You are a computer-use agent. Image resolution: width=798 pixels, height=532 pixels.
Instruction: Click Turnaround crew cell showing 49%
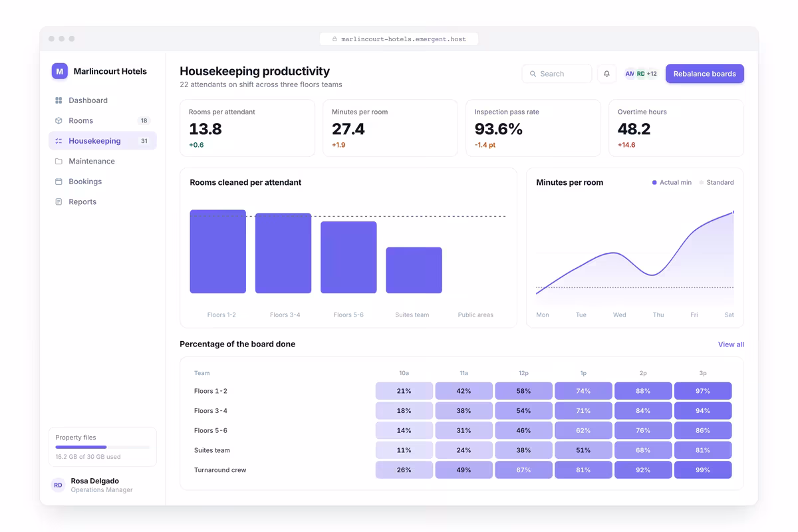point(464,469)
